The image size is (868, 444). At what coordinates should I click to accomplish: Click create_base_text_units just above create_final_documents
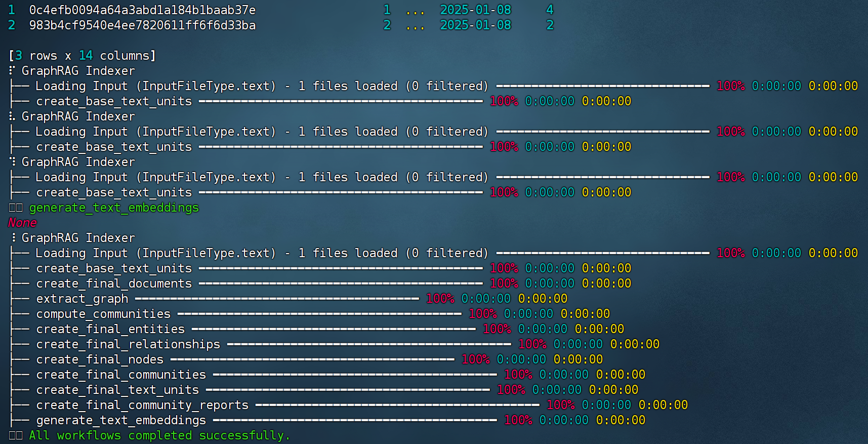coord(114,268)
